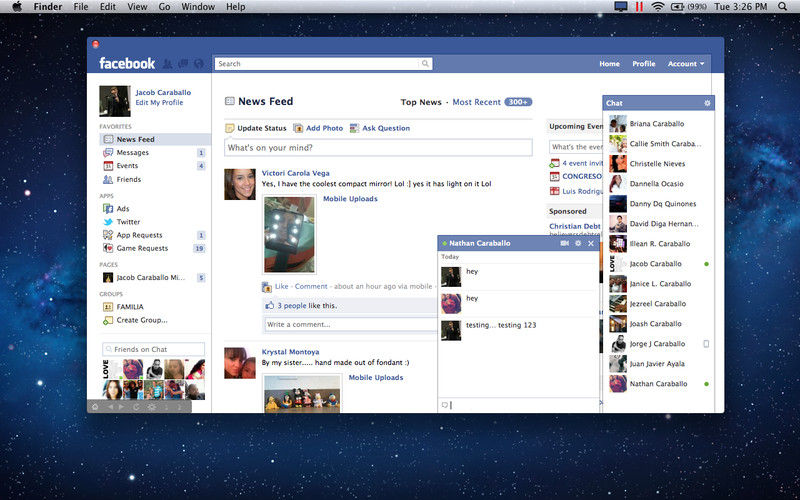This screenshot has height=500, width=800.
Task: Open the Apple menu
Action: point(17,7)
